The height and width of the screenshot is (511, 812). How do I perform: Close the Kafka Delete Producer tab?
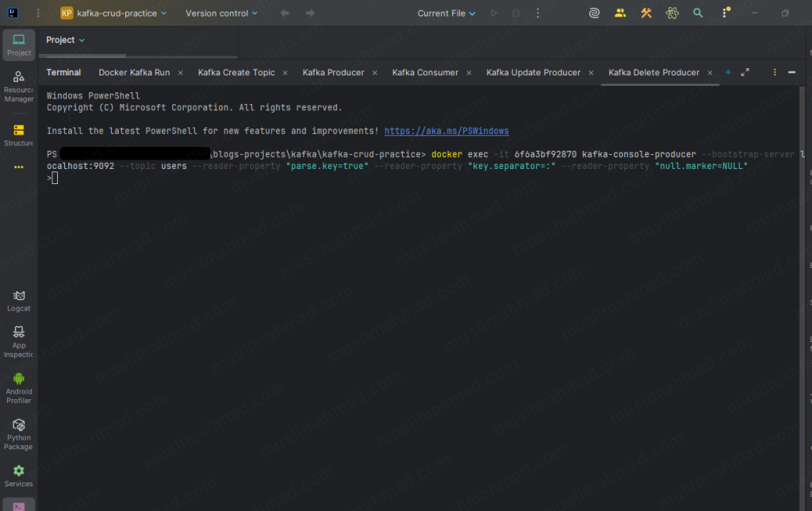(710, 73)
